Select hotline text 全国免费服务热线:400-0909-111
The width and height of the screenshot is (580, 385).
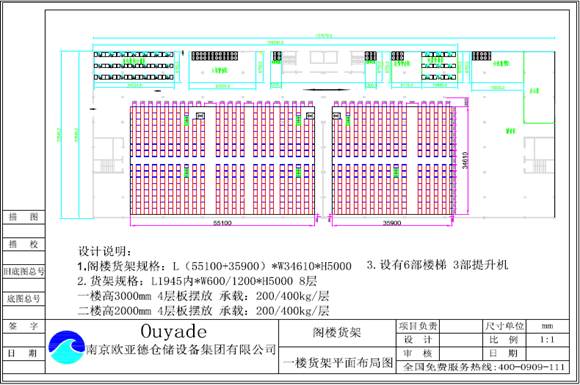coord(483,367)
